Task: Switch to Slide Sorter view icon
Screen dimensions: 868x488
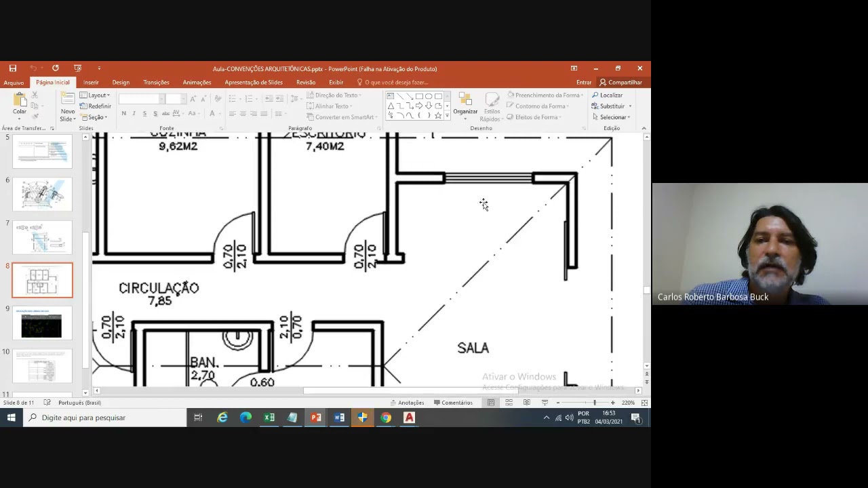Action: 509,403
